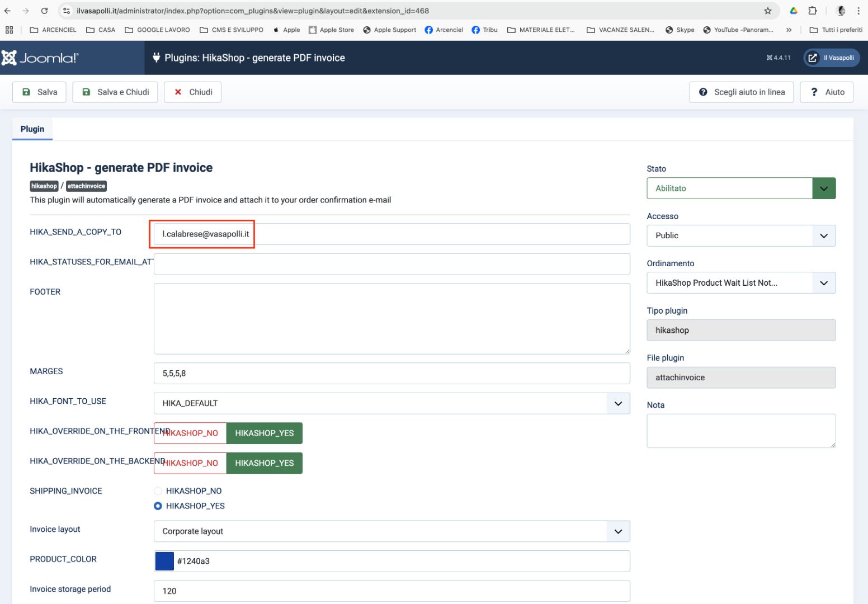Open the Skype bookmark
This screenshot has width=868, height=604.
(x=680, y=30)
